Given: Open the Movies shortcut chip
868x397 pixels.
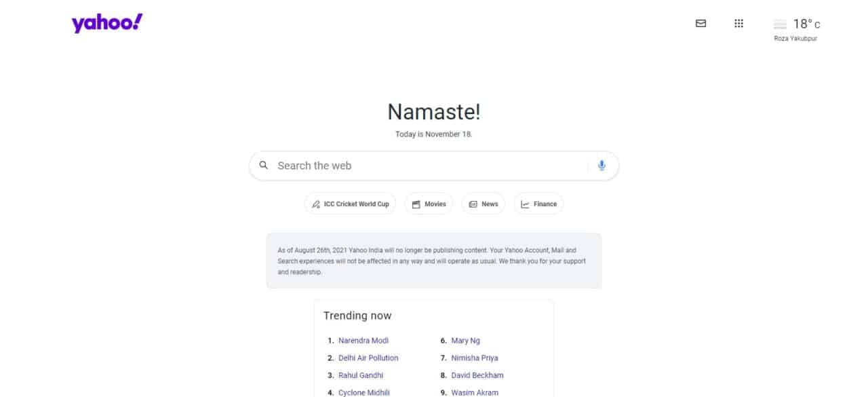Looking at the screenshot, I should (x=429, y=204).
